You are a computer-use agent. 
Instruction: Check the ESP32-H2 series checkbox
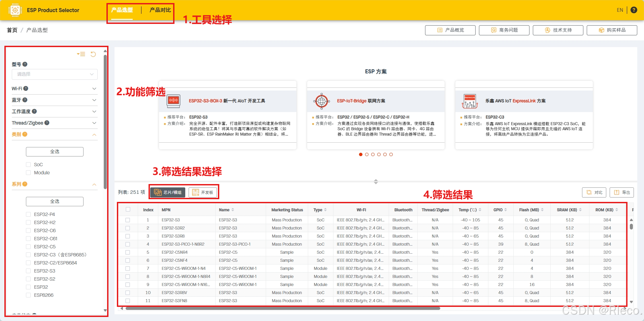tap(28, 222)
